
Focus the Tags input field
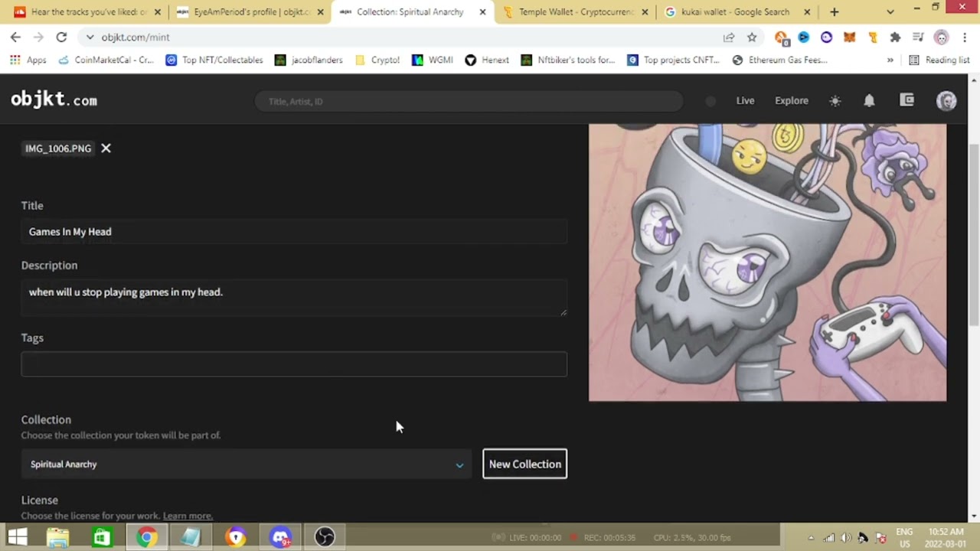coord(294,364)
